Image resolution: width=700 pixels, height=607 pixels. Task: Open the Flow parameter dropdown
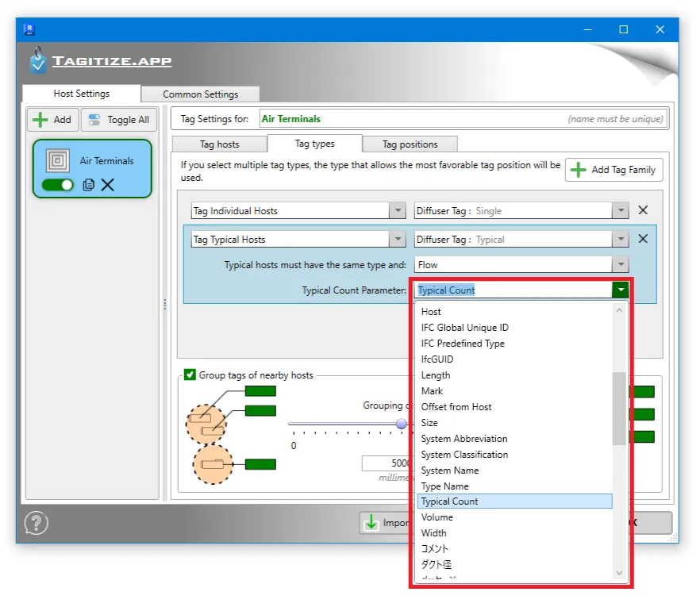tap(620, 265)
